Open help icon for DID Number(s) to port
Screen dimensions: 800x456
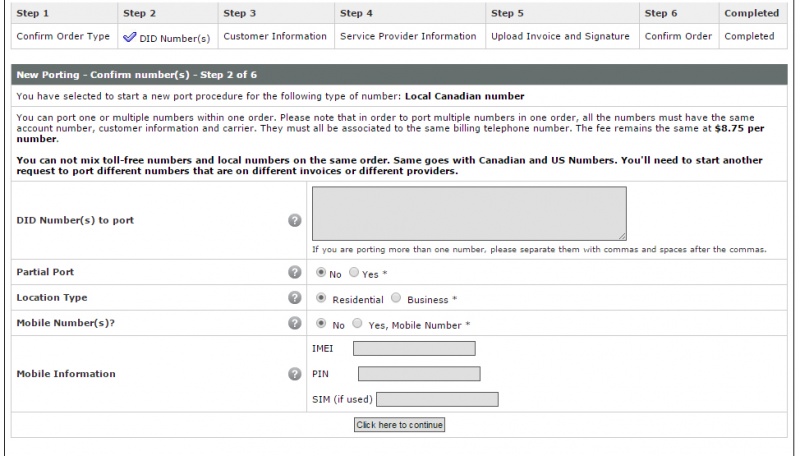click(294, 220)
